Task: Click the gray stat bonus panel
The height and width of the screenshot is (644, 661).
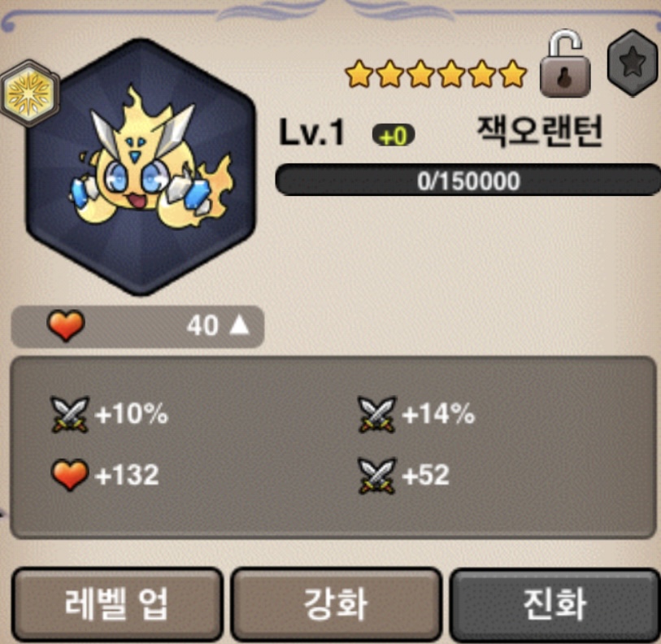Action: coord(333,447)
